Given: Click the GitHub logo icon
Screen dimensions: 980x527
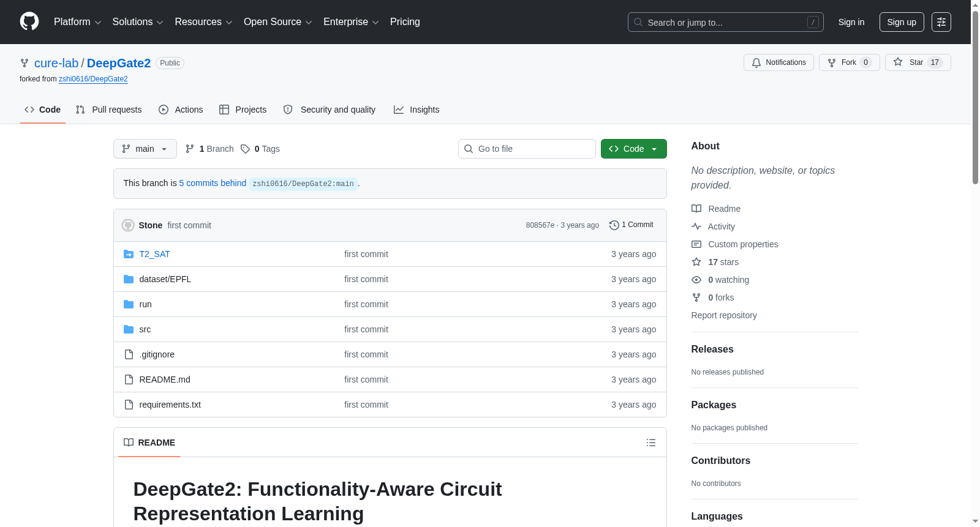Looking at the screenshot, I should coord(29,21).
